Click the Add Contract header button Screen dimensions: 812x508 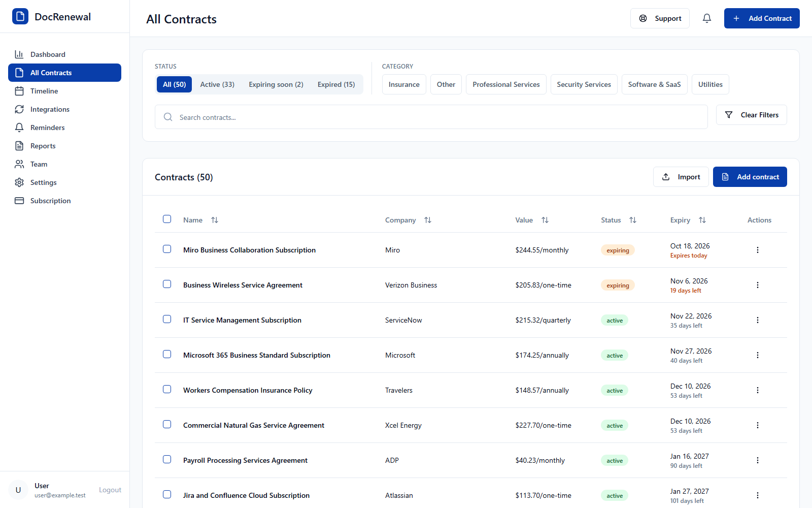(x=762, y=18)
